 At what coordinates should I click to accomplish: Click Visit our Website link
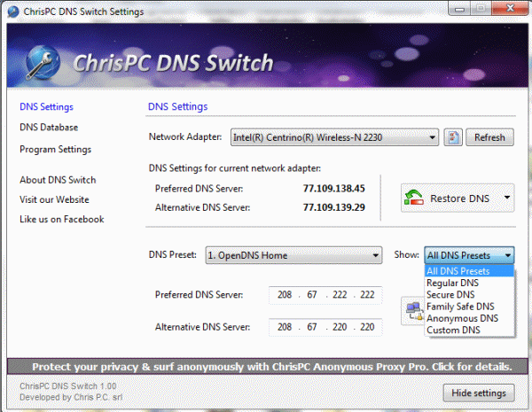(x=54, y=199)
